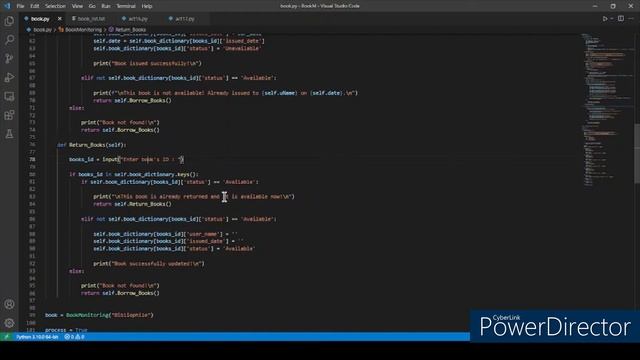Open the Run menu

click(106, 6)
